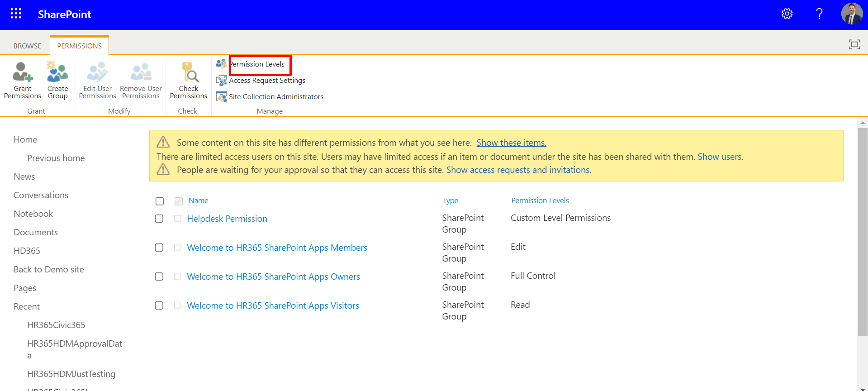Open News in left navigation
868x391 pixels.
click(24, 176)
